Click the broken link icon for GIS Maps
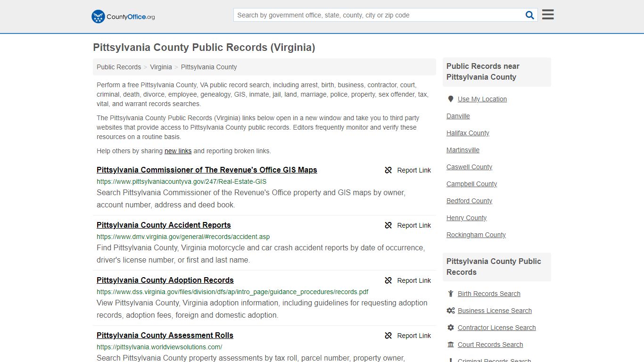The width and height of the screenshot is (644, 362). (x=388, y=170)
